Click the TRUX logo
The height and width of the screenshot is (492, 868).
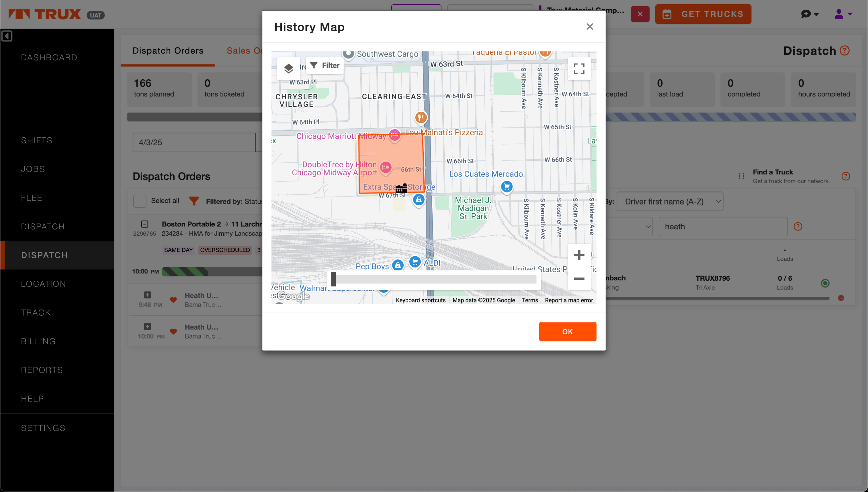pos(44,14)
